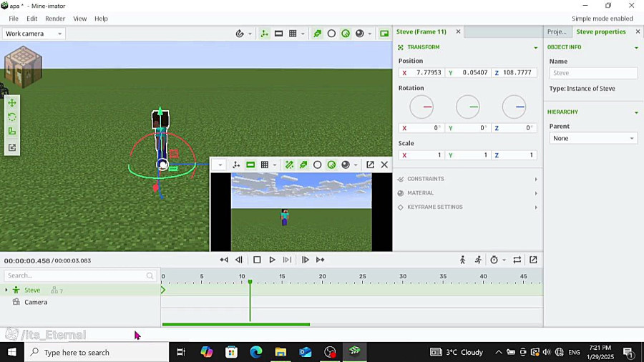Toggle particles icon in secondary view toolbar

[x=303, y=165]
